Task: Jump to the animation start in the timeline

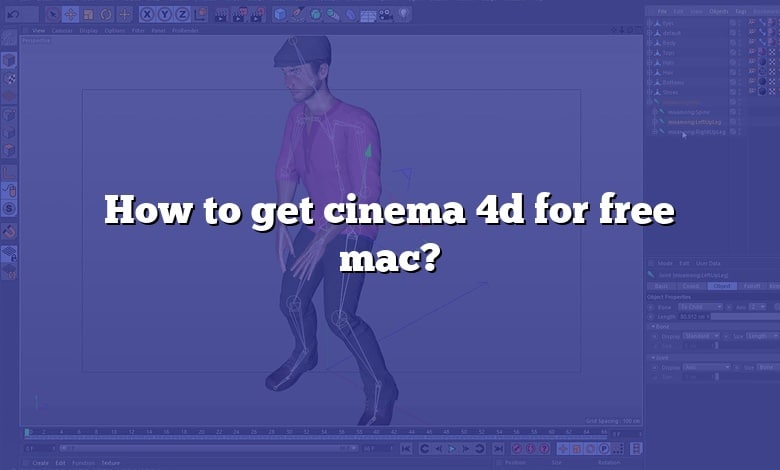Action: coord(406,449)
